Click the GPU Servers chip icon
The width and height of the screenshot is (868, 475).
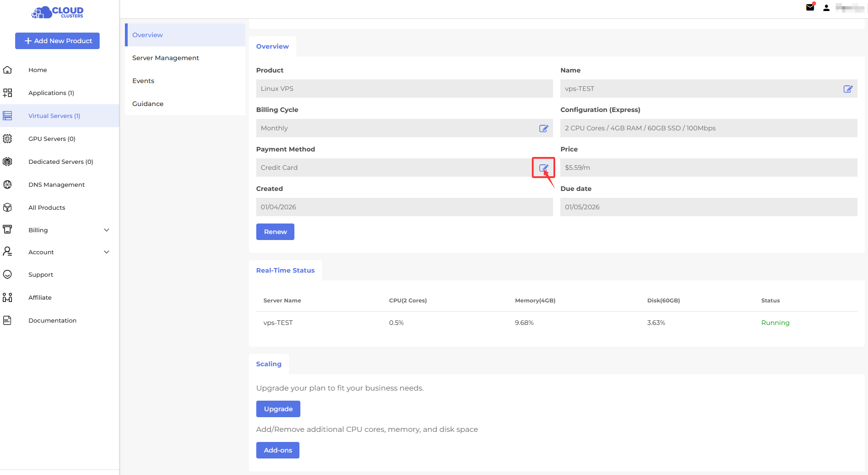tap(7, 139)
